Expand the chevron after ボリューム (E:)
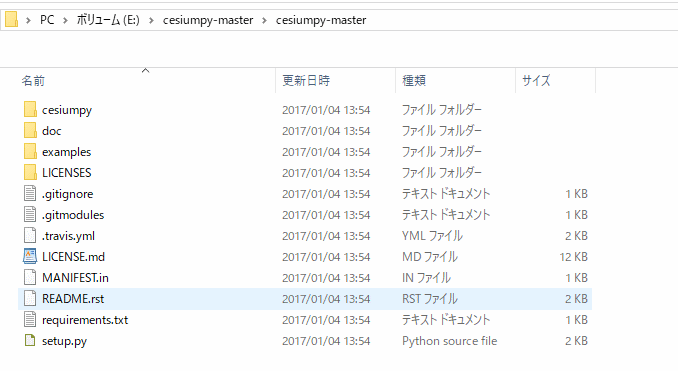This screenshot has height=371, width=678. coord(151,20)
